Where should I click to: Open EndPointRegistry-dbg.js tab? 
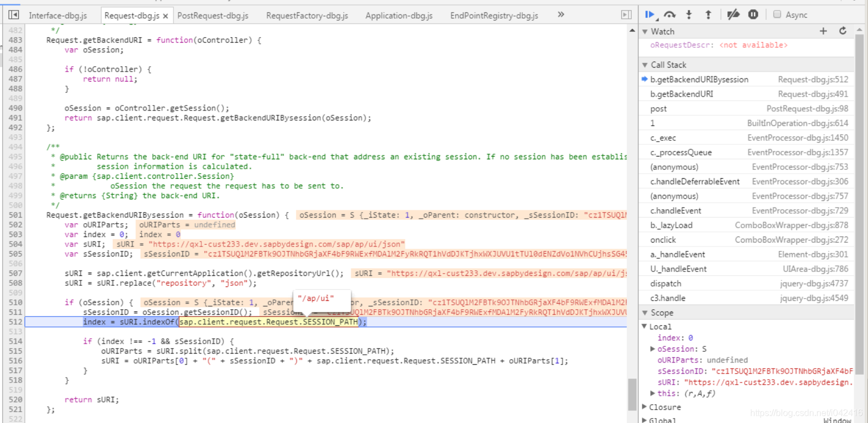click(x=494, y=16)
